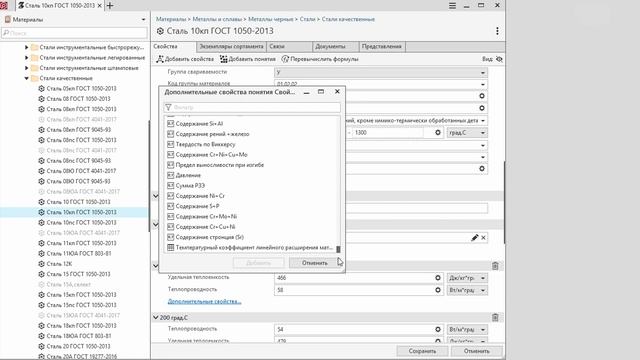
Task: Click the Поиск search field
Action: (74, 33)
